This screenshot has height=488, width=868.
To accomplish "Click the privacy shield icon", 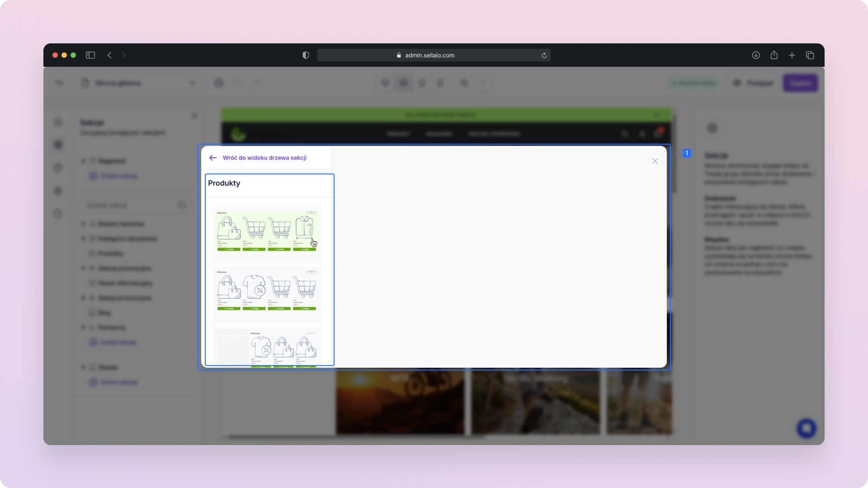I will click(x=306, y=55).
